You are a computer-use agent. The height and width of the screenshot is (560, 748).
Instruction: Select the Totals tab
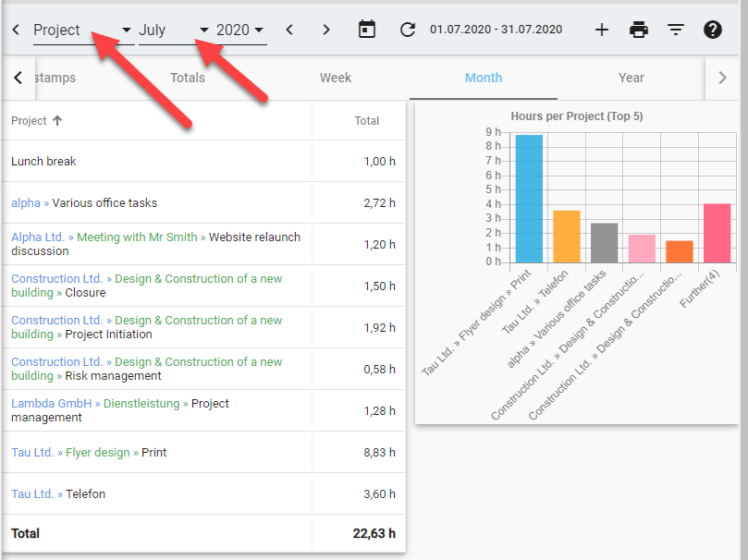(188, 78)
